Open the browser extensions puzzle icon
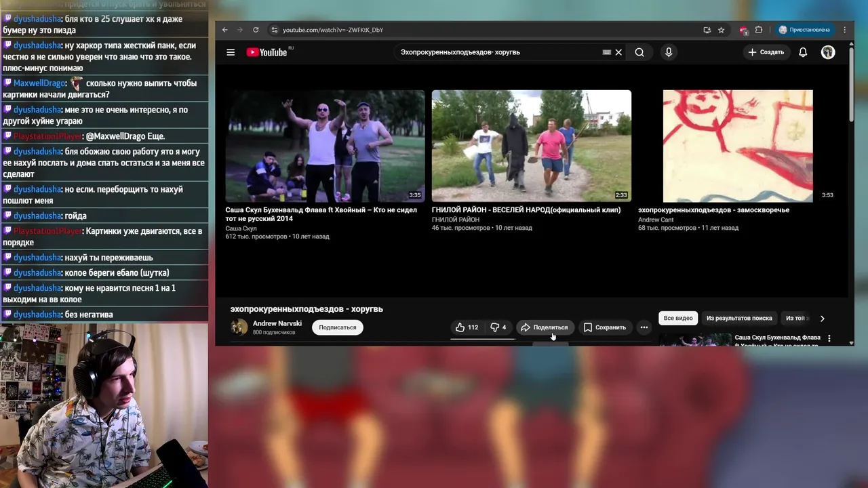This screenshot has height=488, width=868. 759,30
